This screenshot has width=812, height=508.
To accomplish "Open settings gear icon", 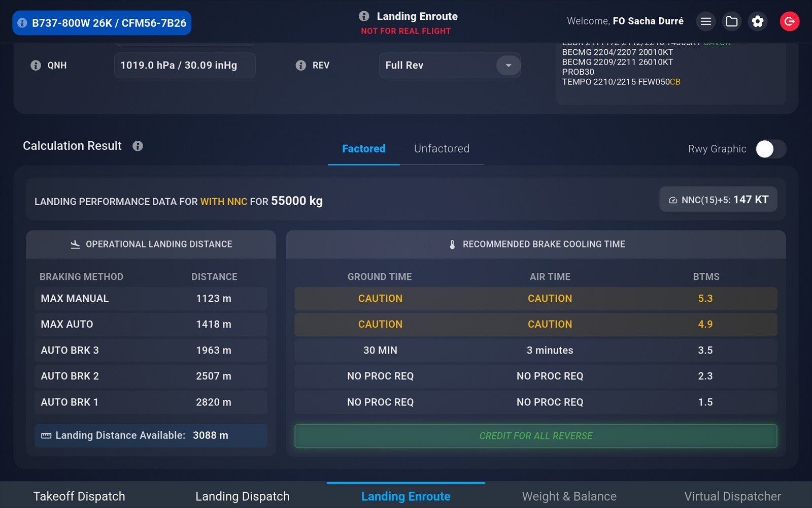I will [x=758, y=21].
